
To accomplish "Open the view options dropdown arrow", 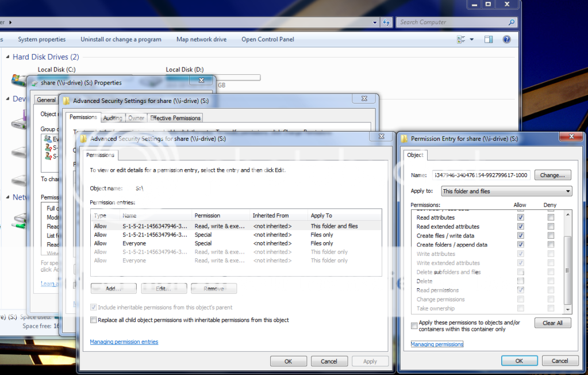I will pyautogui.click(x=472, y=40).
